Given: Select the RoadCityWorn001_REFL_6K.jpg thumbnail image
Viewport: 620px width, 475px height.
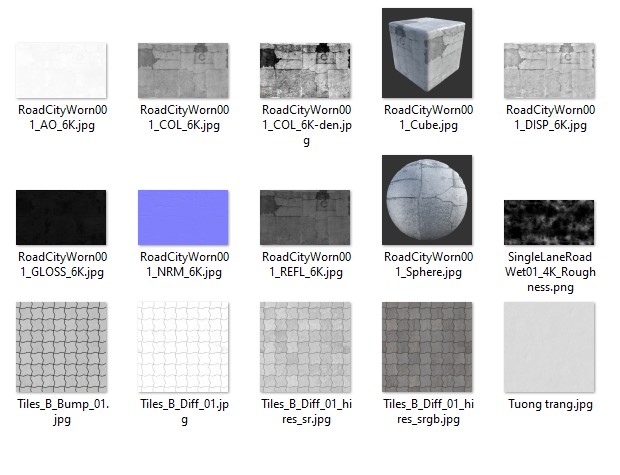Looking at the screenshot, I should click(x=305, y=218).
